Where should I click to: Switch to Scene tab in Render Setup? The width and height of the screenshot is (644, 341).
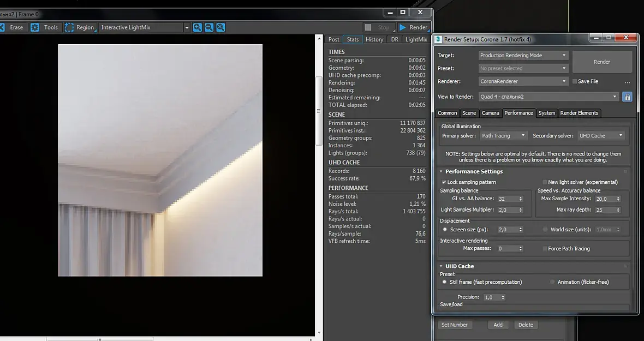469,113
